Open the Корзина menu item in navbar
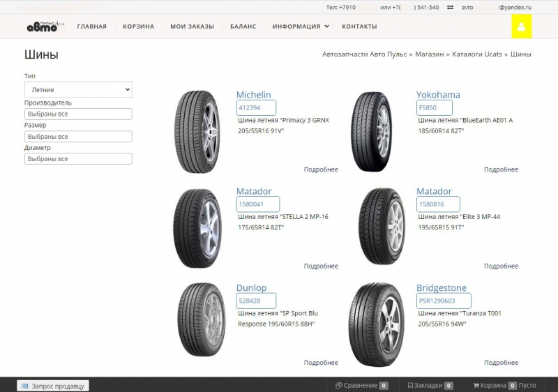Viewport: 558px width, 392px height. tap(138, 27)
